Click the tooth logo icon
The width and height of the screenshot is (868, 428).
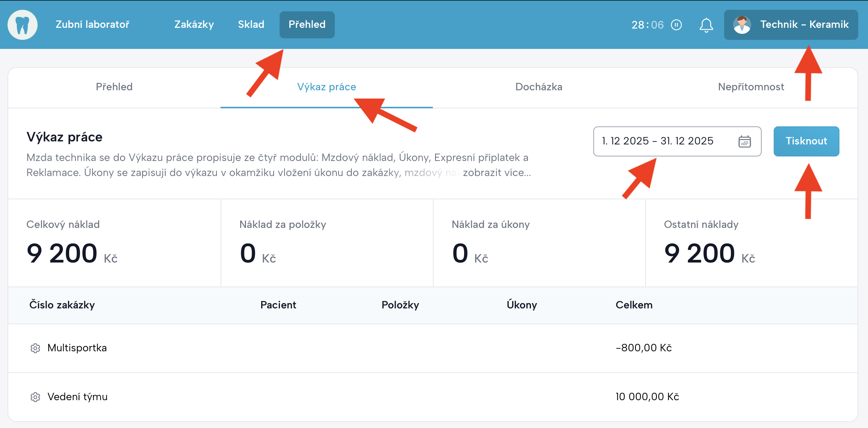point(23,25)
